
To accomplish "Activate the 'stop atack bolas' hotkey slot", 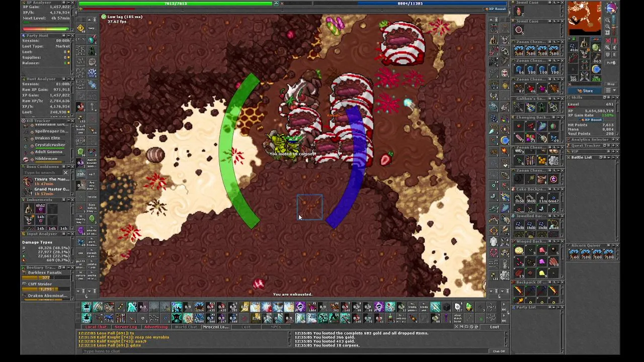I will (x=458, y=318).
